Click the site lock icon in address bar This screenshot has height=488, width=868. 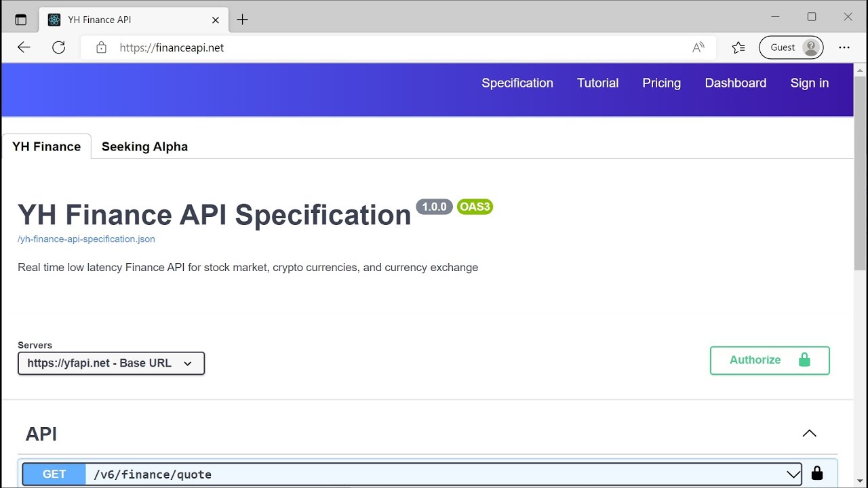click(x=101, y=47)
